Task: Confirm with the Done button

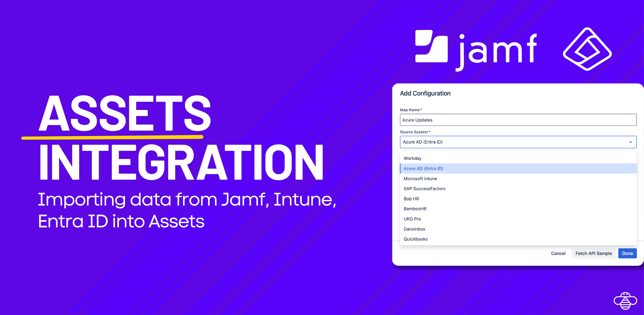Action: [x=627, y=253]
